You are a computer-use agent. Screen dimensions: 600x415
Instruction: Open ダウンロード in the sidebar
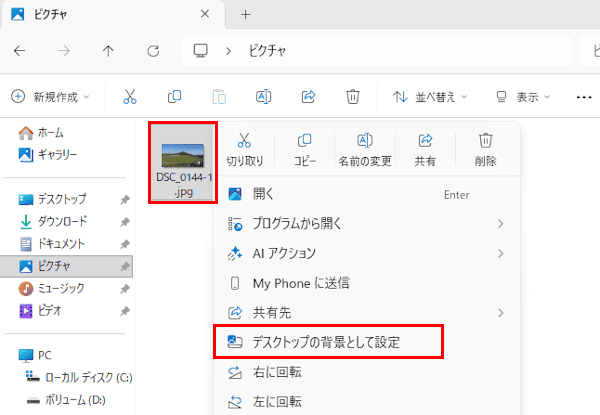(67, 221)
